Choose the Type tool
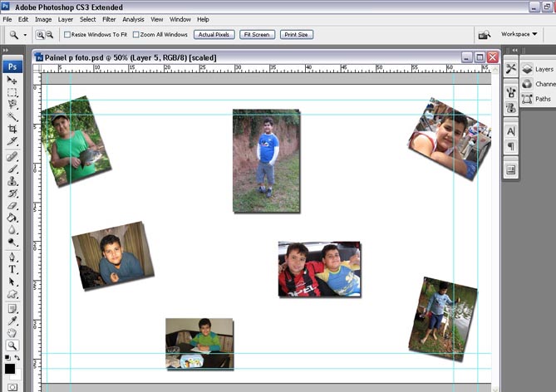 pyautogui.click(x=12, y=269)
